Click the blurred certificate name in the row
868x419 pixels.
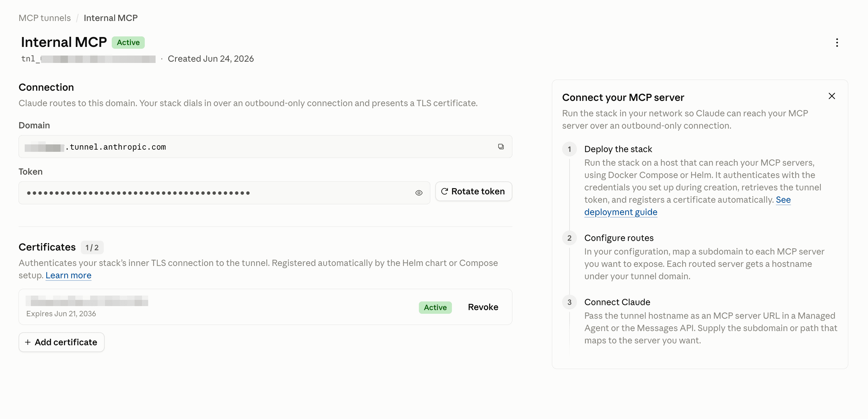87,301
